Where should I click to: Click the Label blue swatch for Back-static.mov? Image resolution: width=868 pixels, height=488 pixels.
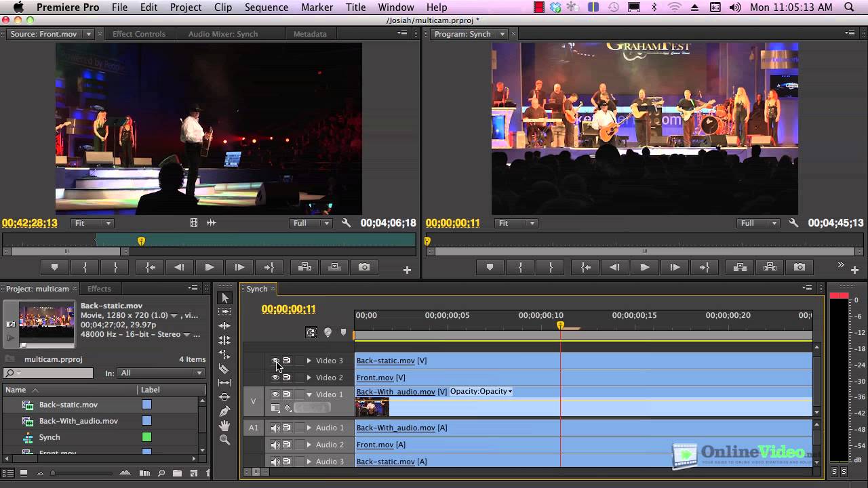pyautogui.click(x=146, y=405)
